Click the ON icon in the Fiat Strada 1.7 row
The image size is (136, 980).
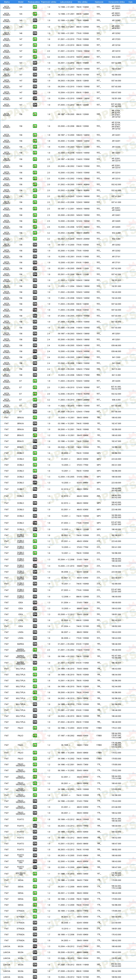[x=35, y=934]
